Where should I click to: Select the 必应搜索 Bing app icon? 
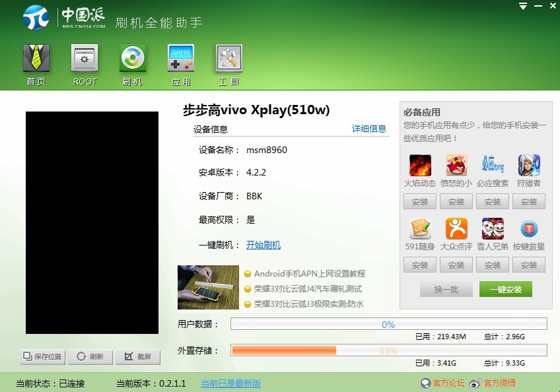(x=493, y=165)
